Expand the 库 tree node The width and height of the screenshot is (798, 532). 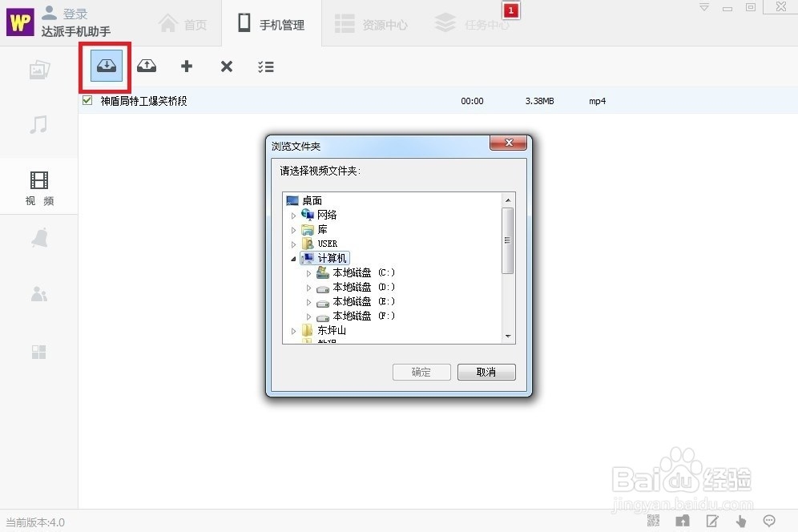(293, 229)
